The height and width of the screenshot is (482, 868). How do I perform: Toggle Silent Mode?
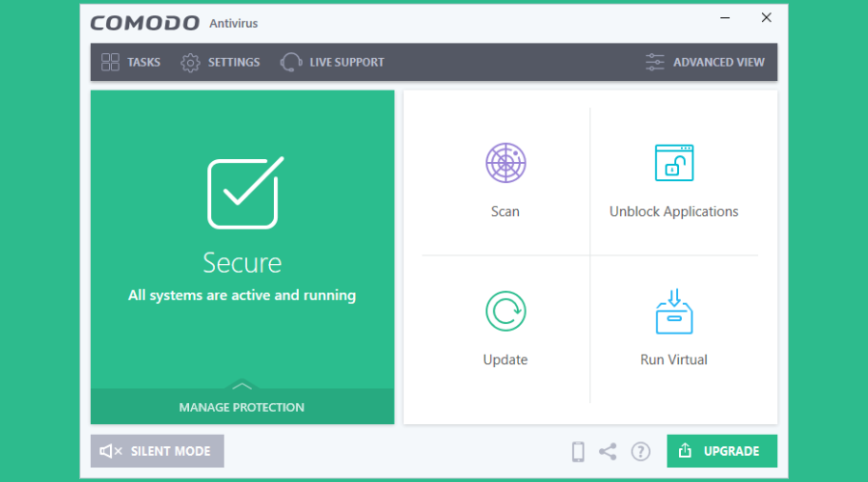pyautogui.click(x=157, y=451)
